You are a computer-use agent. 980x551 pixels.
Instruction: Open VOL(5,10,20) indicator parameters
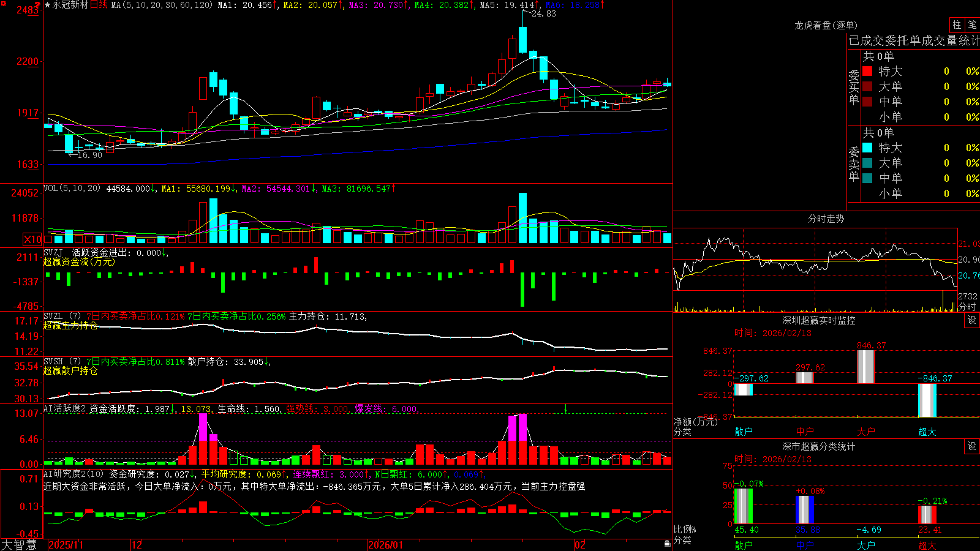[x=72, y=189]
